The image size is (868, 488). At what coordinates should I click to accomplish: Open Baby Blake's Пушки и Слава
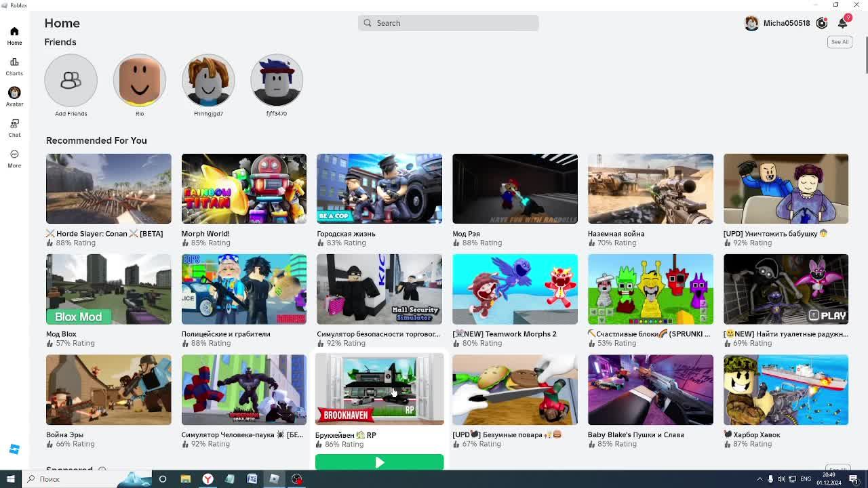(650, 390)
